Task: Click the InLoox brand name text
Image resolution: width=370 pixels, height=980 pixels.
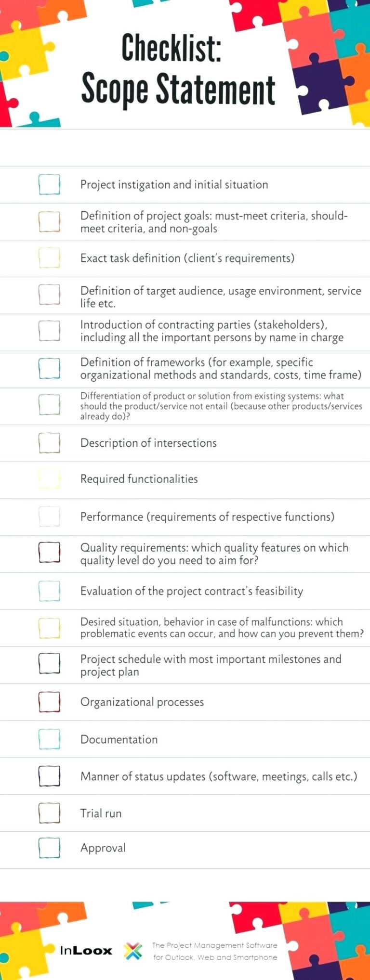Action: point(86,951)
